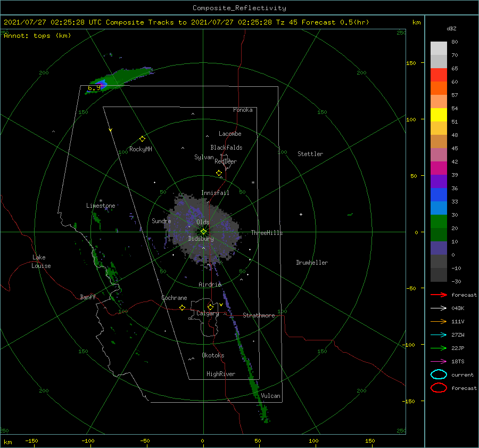Click the 'current' legend label
This screenshot has width=479, height=448.
(x=463, y=374)
